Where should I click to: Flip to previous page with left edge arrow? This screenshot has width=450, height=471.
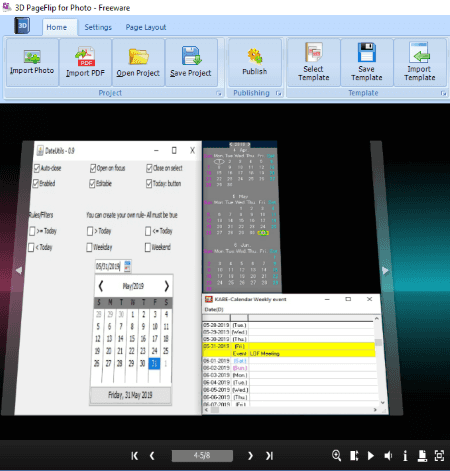pos(19,270)
